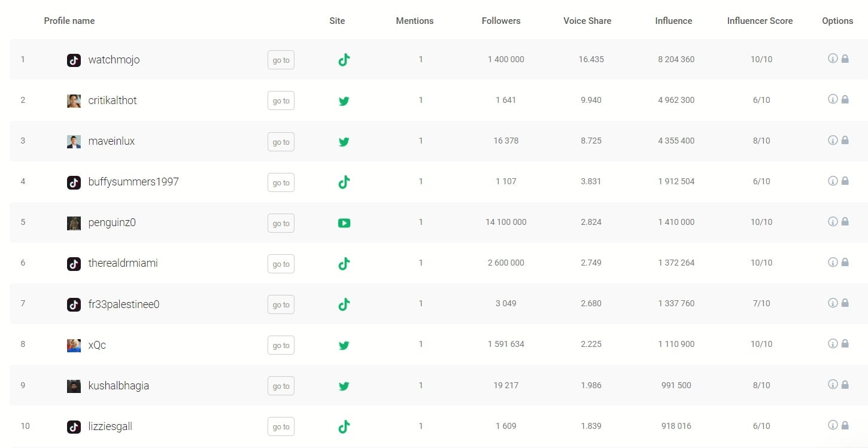Open info icon for maveinlux row
Image resolution: width=868 pixels, height=448 pixels.
tap(832, 140)
